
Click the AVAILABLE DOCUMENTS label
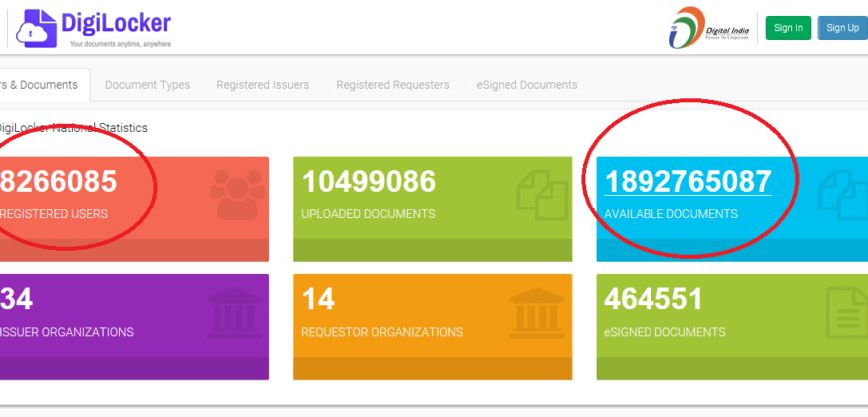[670, 214]
